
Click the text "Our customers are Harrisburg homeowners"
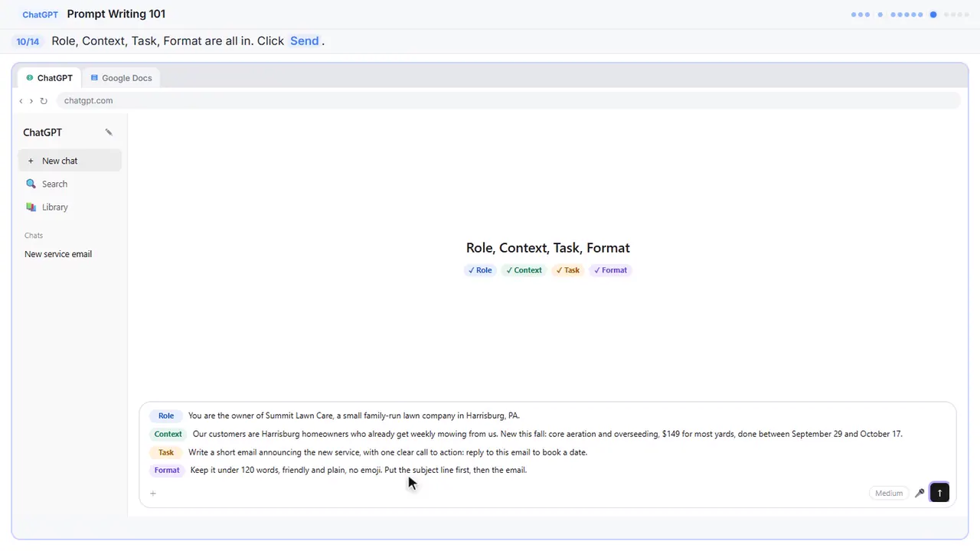[270, 434]
